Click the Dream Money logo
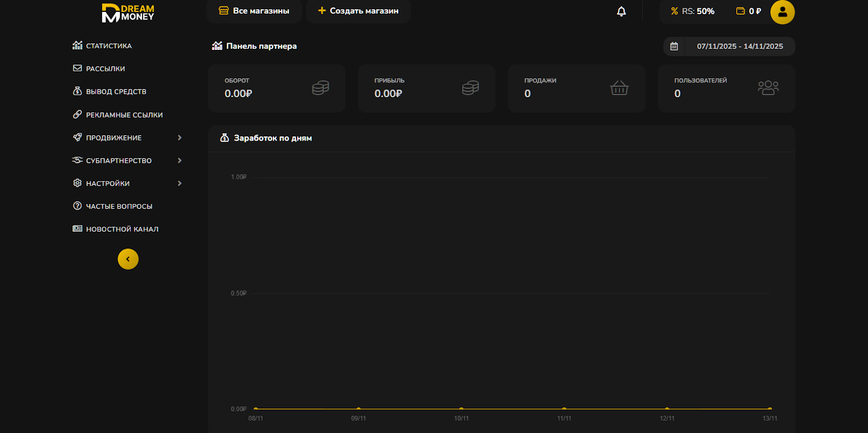This screenshot has height=433, width=868. point(128,13)
